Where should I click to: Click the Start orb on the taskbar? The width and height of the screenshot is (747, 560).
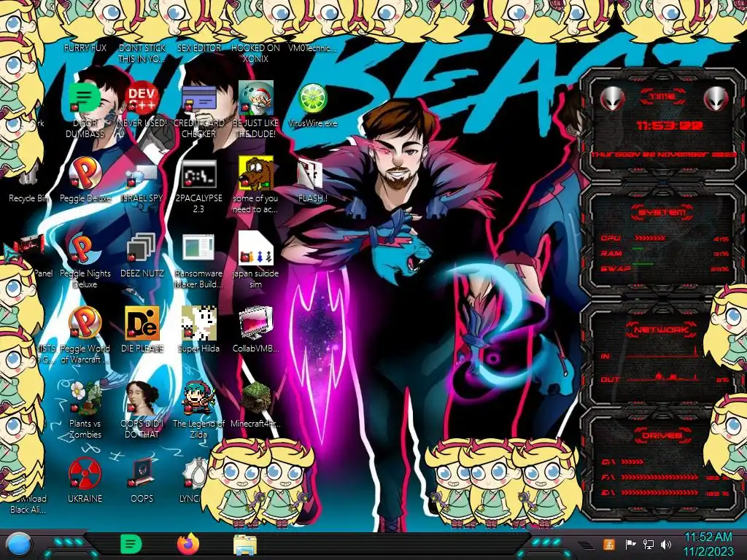(19, 545)
